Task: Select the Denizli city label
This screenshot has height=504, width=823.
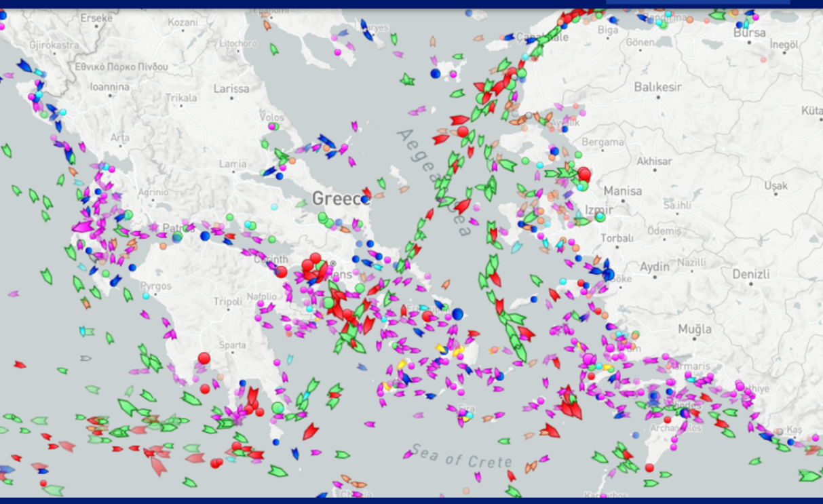Action: pos(750,274)
